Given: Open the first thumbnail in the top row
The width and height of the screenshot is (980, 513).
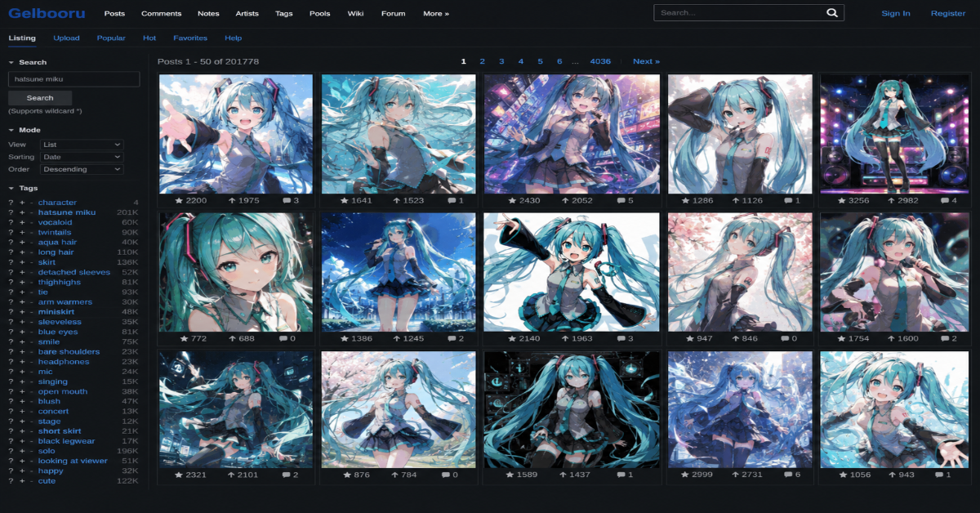Looking at the screenshot, I should click(236, 134).
